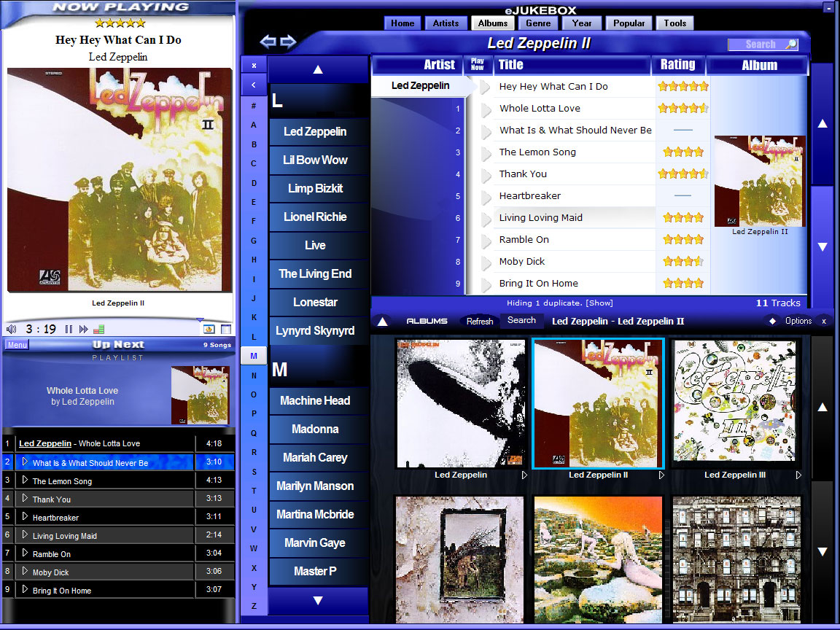
Task: Go back with the left navigation arrow
Action: [268, 42]
